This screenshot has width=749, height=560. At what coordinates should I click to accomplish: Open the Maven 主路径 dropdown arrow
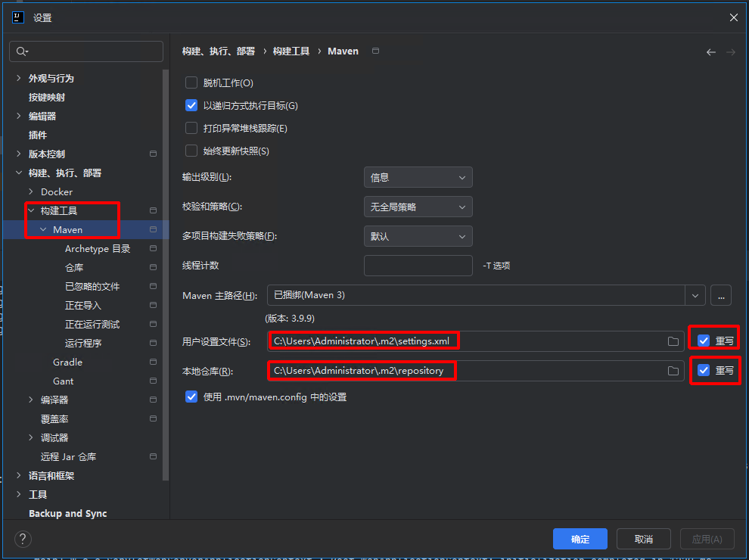click(x=695, y=295)
